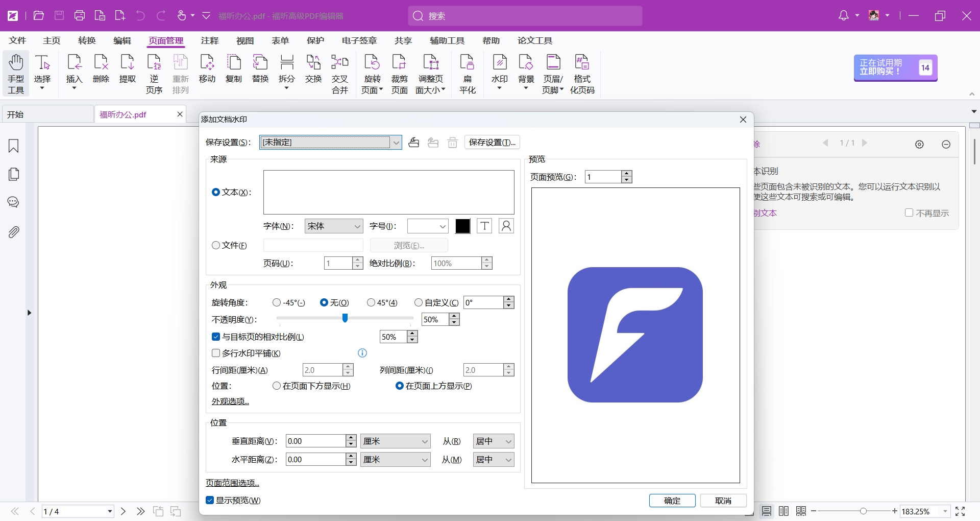Viewport: 980px width, 521px height.
Task: Switch to the 开始 document tab
Action: (x=48, y=114)
